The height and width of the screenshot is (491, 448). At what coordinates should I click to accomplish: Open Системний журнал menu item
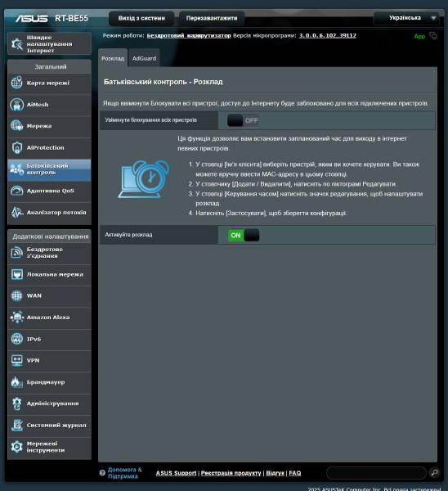point(49,426)
